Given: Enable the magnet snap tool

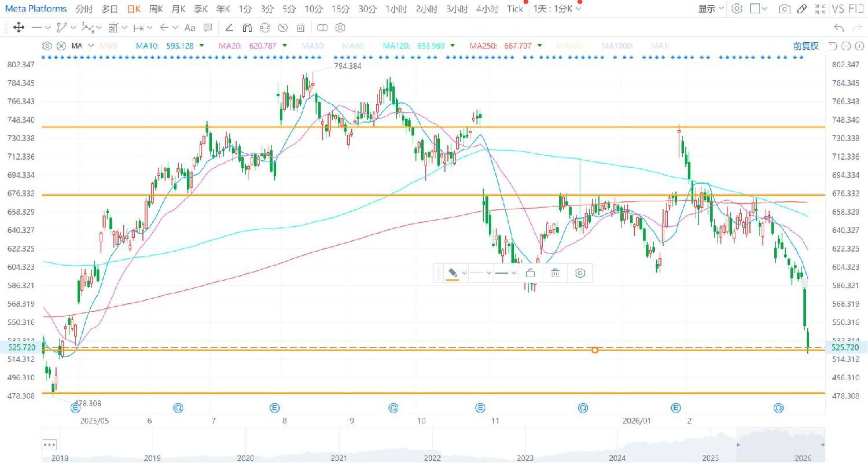Looking at the screenshot, I should 247,27.
